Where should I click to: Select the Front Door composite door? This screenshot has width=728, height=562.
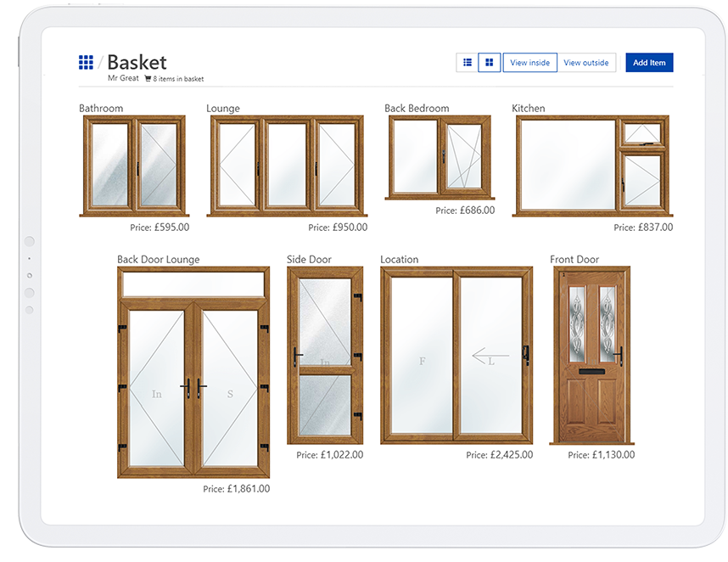pos(592,355)
